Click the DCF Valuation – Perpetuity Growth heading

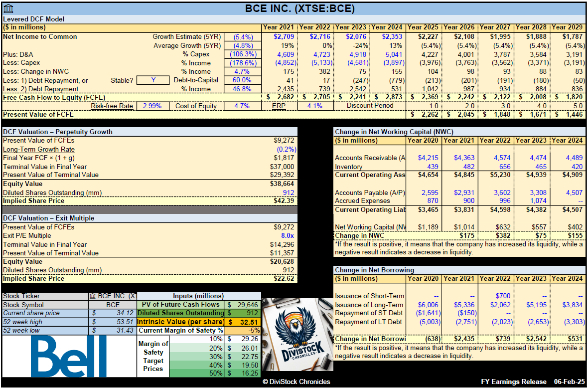(x=57, y=132)
